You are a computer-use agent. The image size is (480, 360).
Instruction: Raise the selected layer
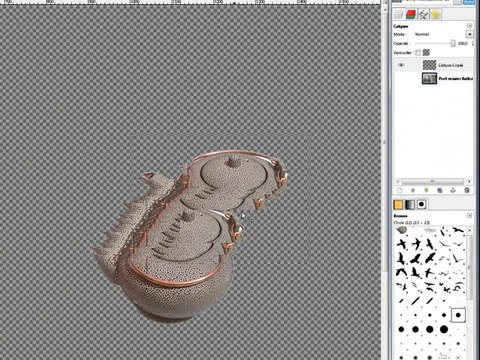point(413,190)
